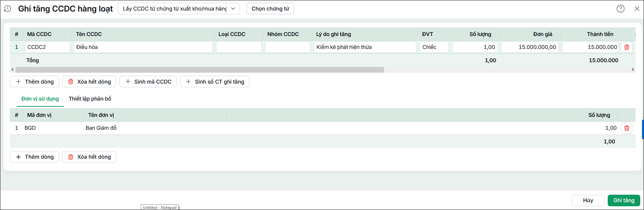Open the help question mark icon
This screenshot has width=644, height=210.
(621, 9)
